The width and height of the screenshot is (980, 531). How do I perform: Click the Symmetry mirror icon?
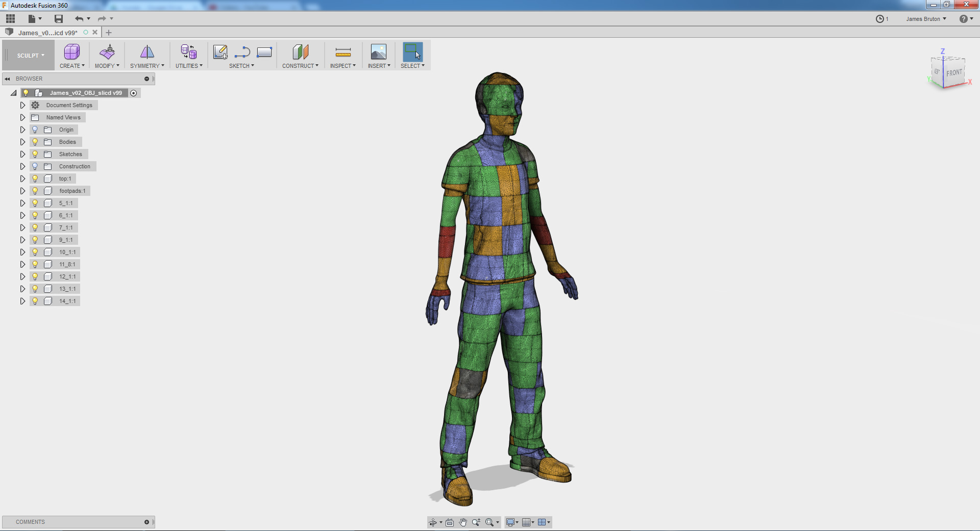pos(147,52)
